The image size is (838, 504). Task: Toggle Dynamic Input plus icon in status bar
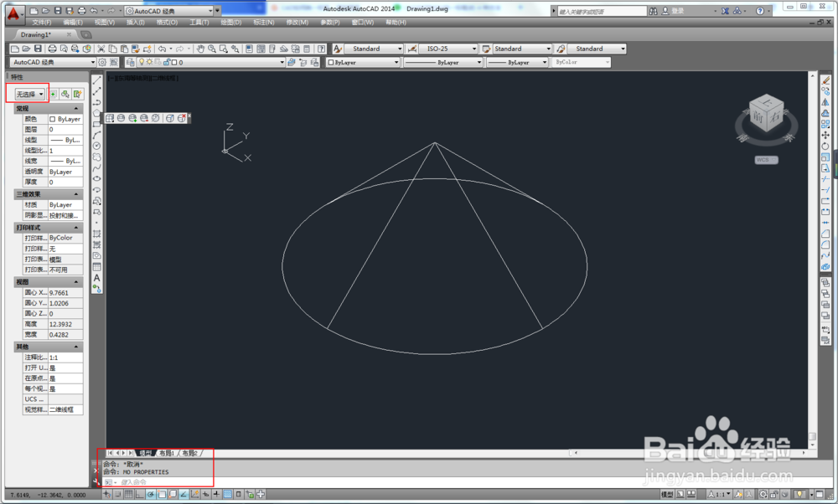(206, 495)
